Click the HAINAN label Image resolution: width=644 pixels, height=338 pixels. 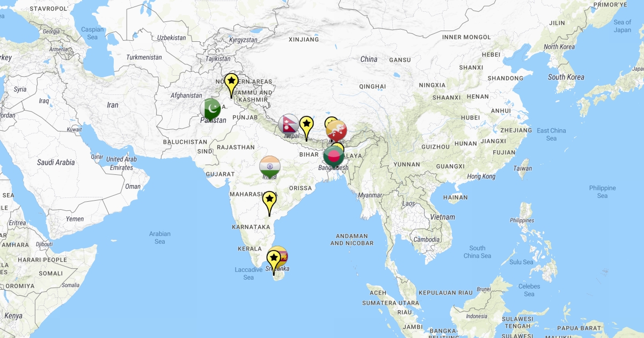coord(456,197)
